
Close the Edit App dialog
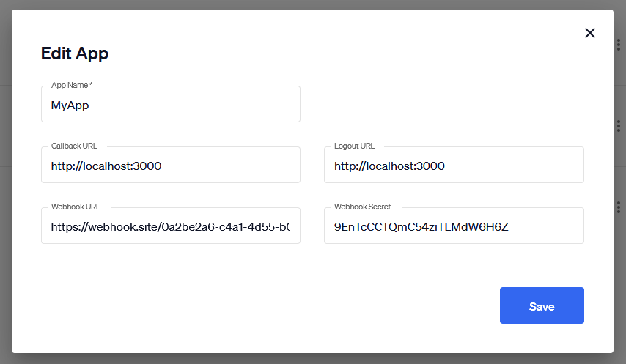tap(590, 33)
